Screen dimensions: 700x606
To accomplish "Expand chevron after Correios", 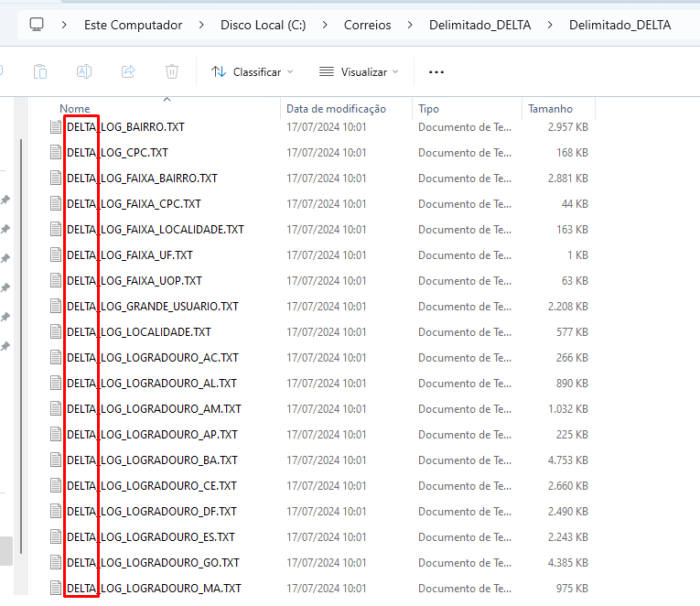I will coord(410,25).
